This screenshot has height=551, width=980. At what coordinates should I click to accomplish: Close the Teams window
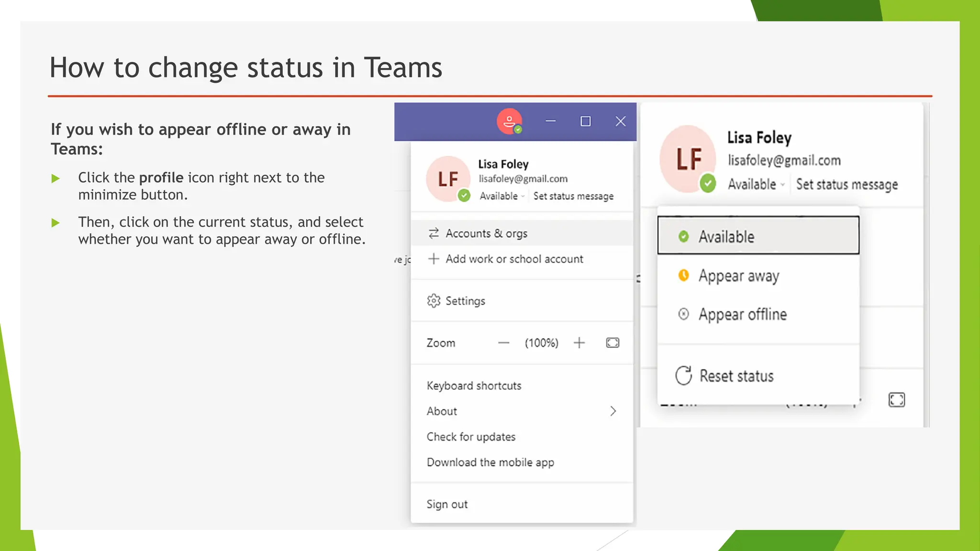point(621,121)
